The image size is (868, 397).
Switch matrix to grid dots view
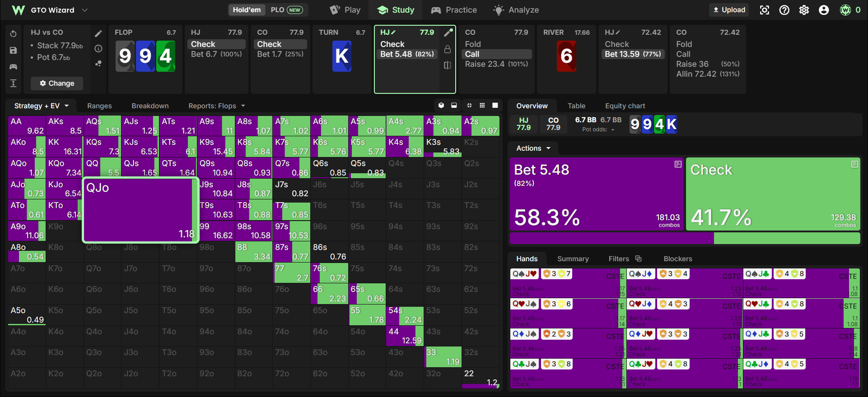(x=482, y=106)
